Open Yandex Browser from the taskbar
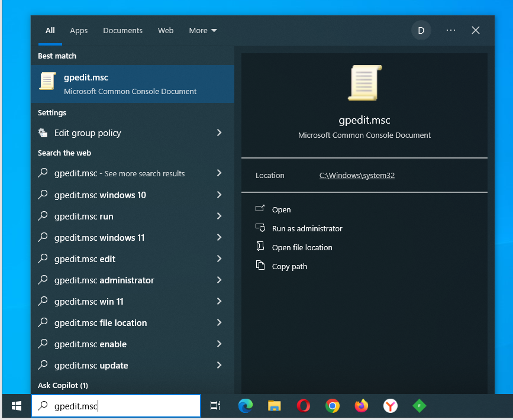The image size is (513, 420). click(x=390, y=406)
